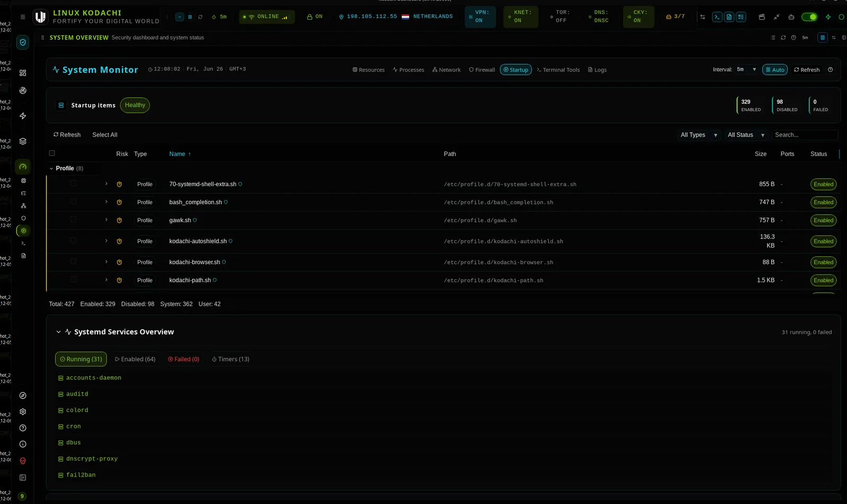Toggle the green switch in the top bar

809,17
